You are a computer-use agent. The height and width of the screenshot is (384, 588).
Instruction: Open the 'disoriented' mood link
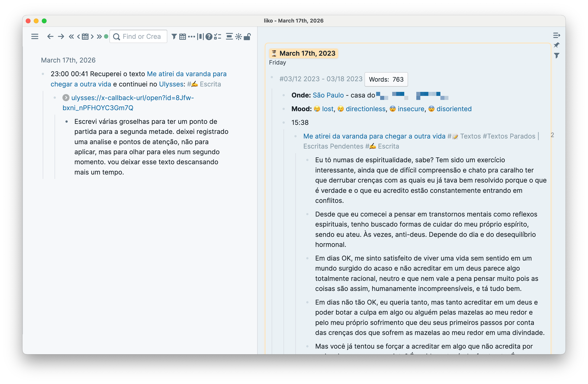click(x=454, y=109)
